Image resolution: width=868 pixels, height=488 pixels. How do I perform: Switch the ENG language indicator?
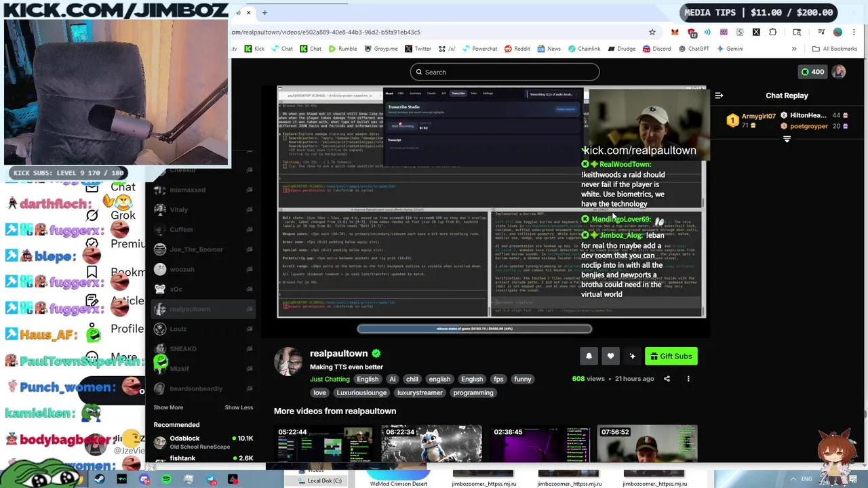(x=806, y=479)
